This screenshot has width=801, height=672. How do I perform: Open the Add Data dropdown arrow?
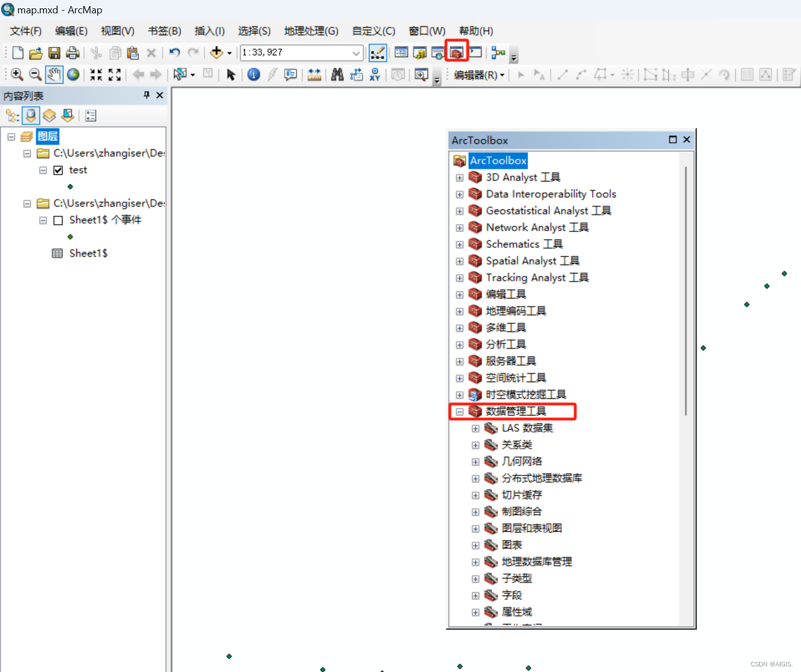pyautogui.click(x=229, y=53)
